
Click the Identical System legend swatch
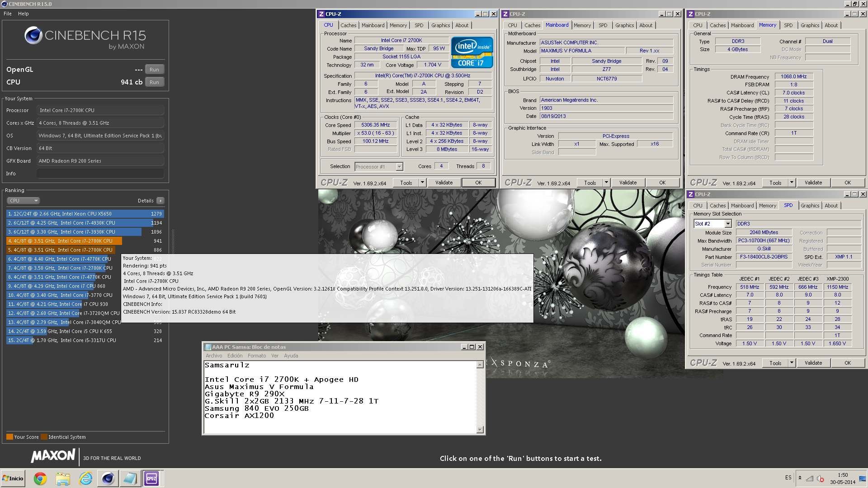click(44, 437)
